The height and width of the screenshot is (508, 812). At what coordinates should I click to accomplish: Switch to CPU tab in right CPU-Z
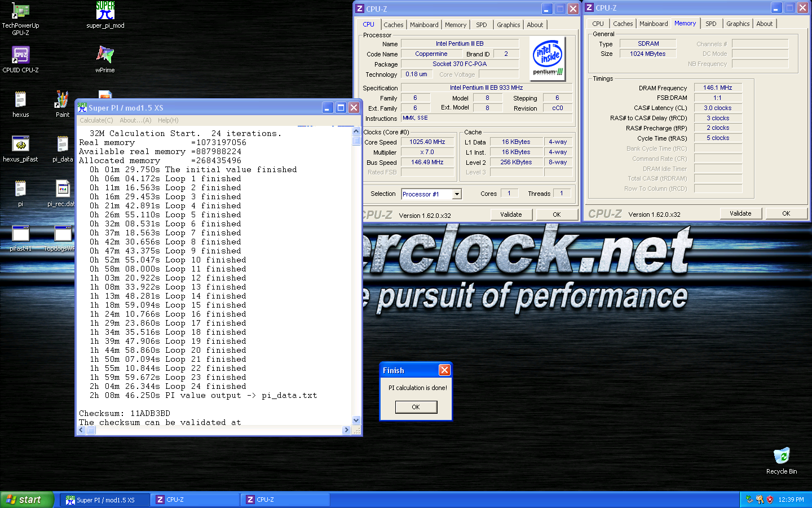pos(598,24)
